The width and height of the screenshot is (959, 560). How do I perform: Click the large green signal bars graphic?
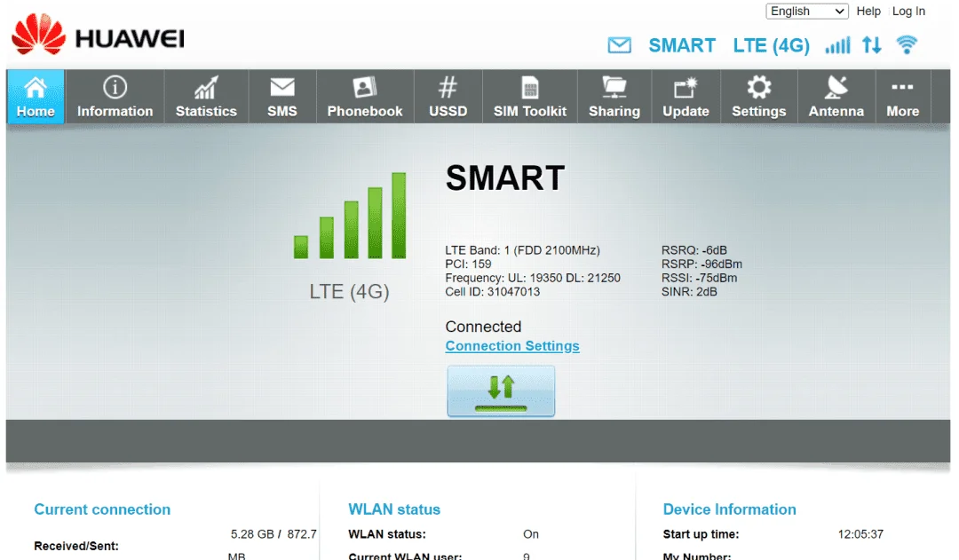pos(350,215)
